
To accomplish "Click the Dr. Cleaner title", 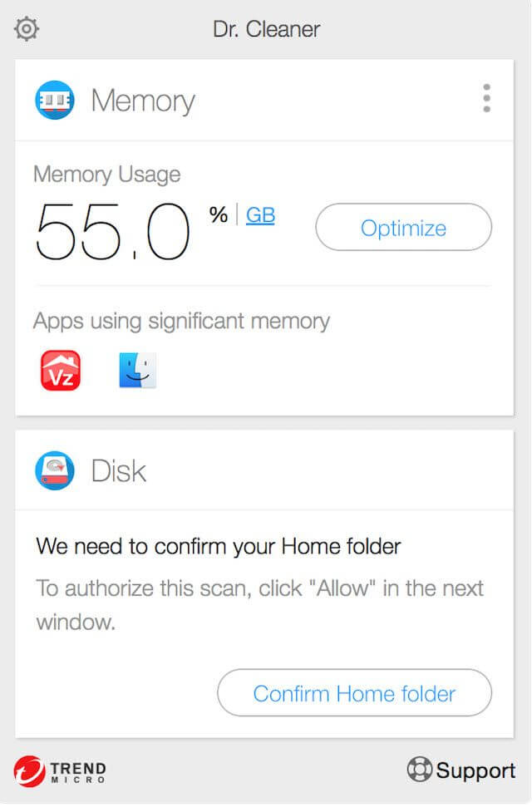I will click(266, 29).
